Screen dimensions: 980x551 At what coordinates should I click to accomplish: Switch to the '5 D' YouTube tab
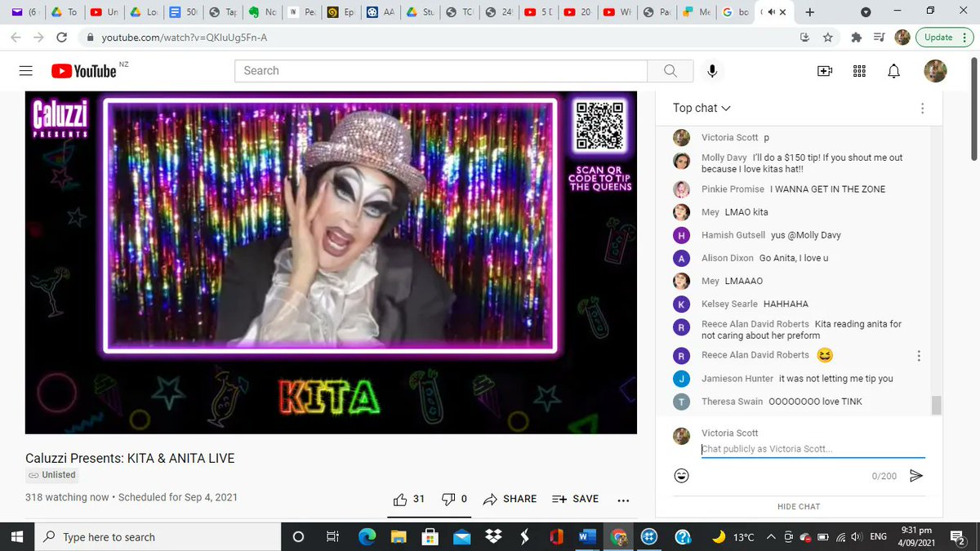pyautogui.click(x=537, y=12)
